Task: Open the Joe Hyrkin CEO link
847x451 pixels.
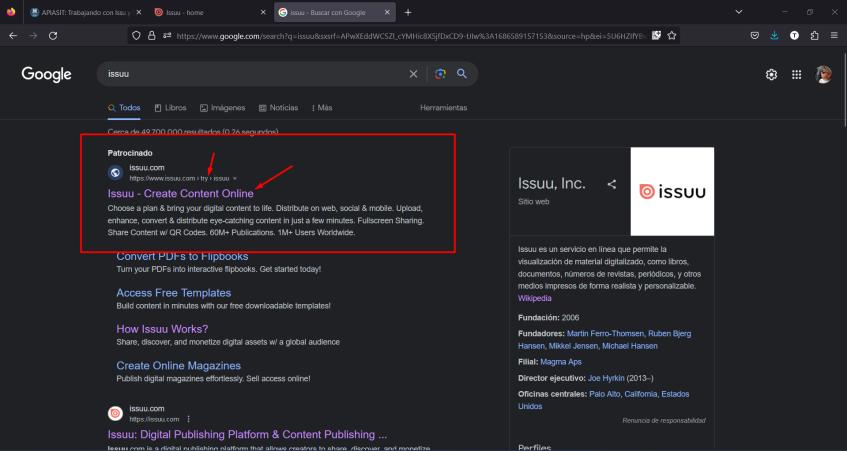Action: (606, 378)
